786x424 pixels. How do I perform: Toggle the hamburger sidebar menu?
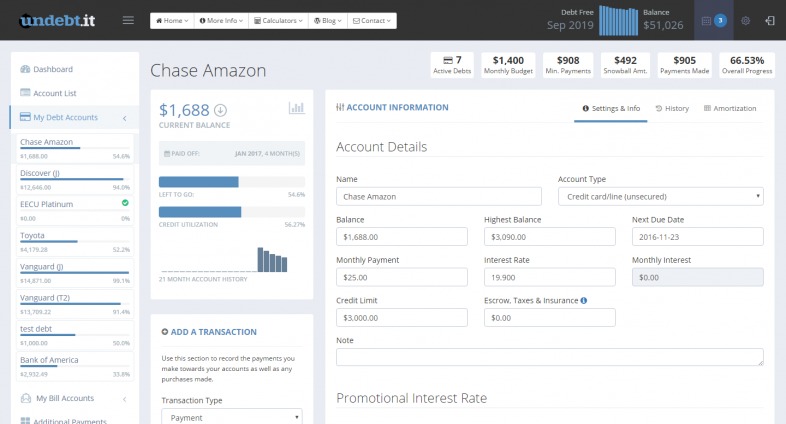[x=127, y=20]
